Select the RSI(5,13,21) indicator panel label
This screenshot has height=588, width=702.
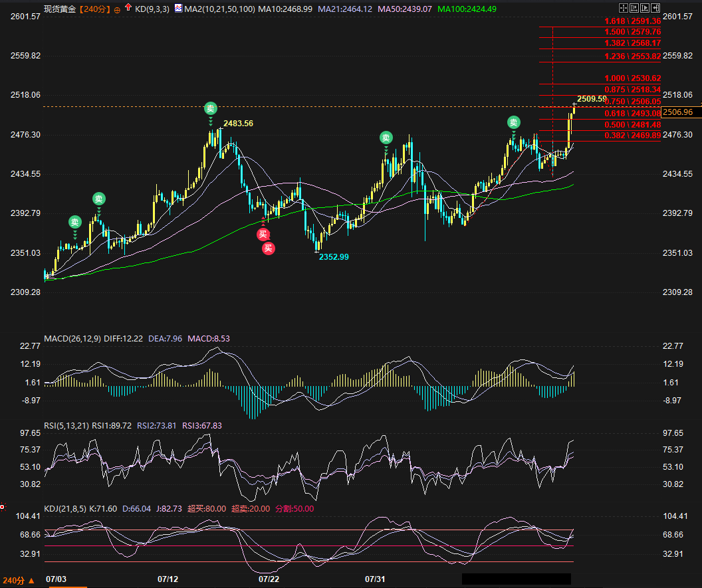tap(66, 426)
